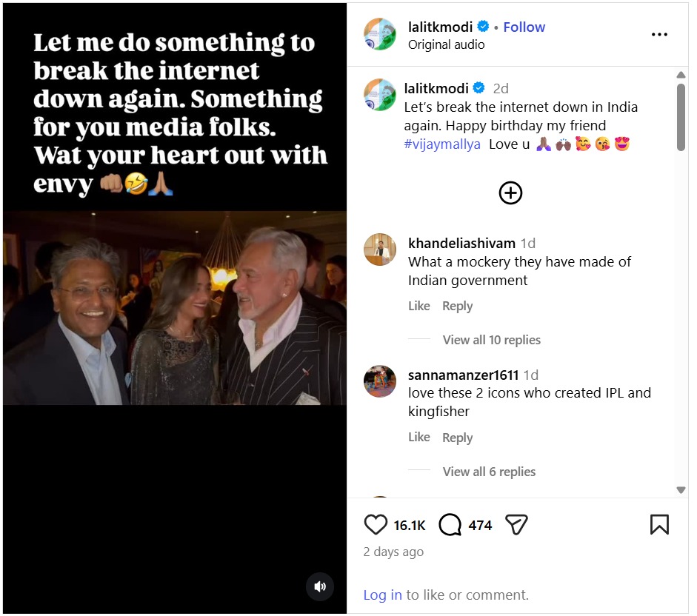Click lalitkmodi header profile picture
The height and width of the screenshot is (616, 697).
point(379,34)
